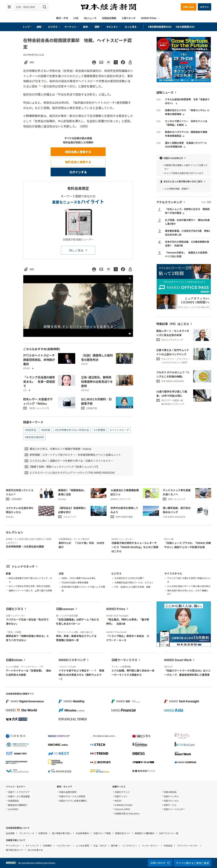Open the 人事ウオッチ tab
Image resolution: width=217 pixels, height=868 pixels.
point(129,18)
